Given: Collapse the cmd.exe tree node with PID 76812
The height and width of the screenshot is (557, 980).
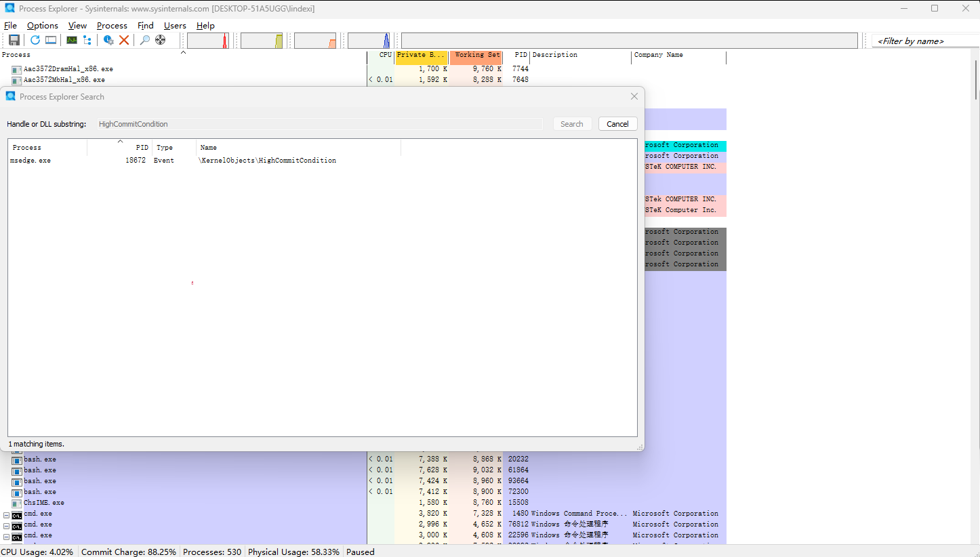Looking at the screenshot, I should coord(6,525).
